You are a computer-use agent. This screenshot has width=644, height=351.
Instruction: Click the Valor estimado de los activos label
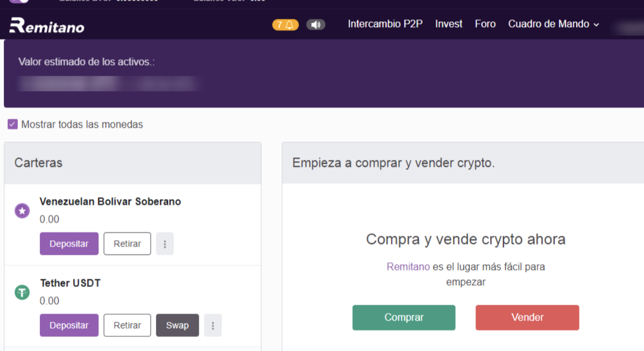coord(86,62)
